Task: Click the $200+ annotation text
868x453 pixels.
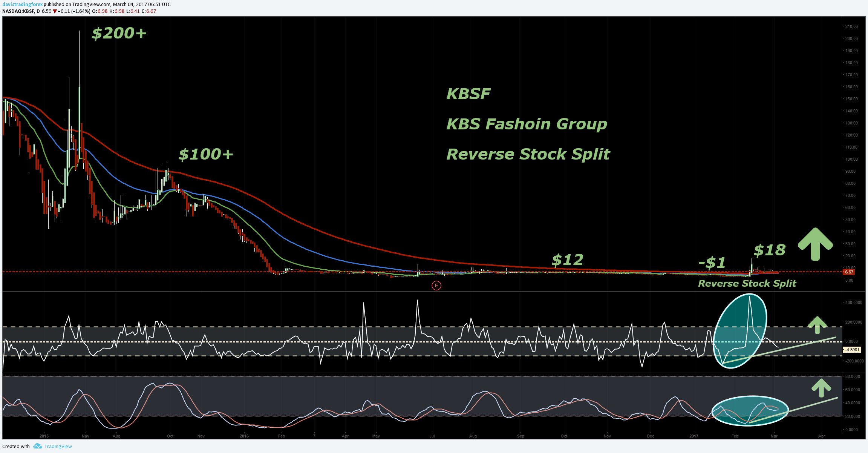Action: (x=119, y=33)
